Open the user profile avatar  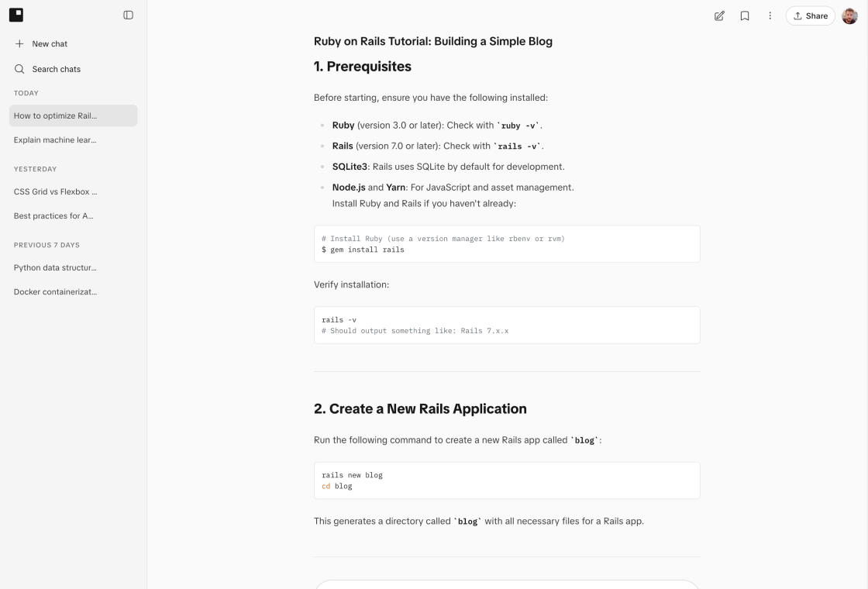coord(849,16)
